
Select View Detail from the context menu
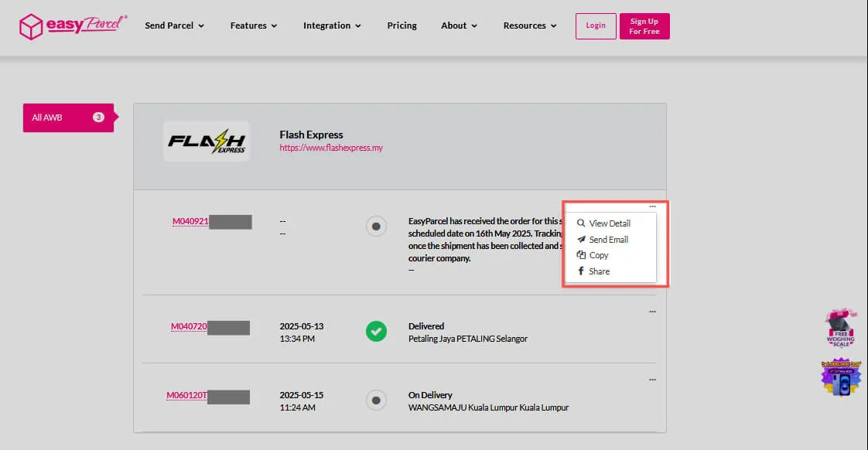coord(609,223)
